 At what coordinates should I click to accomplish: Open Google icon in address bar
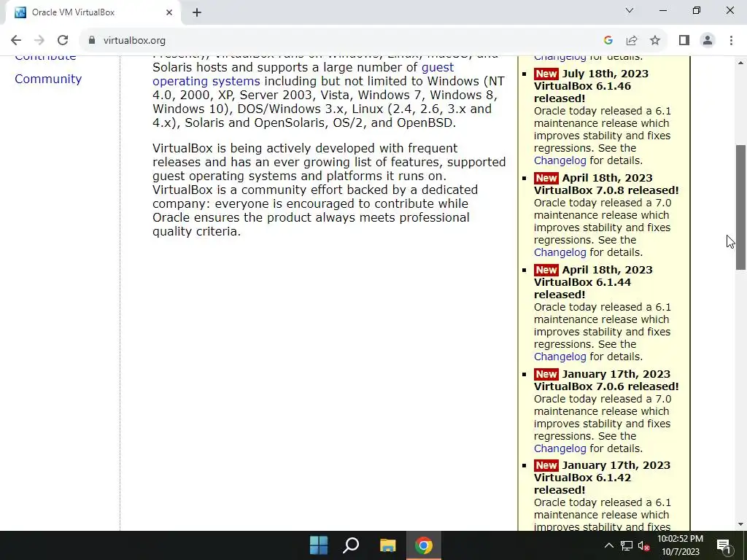608,41
